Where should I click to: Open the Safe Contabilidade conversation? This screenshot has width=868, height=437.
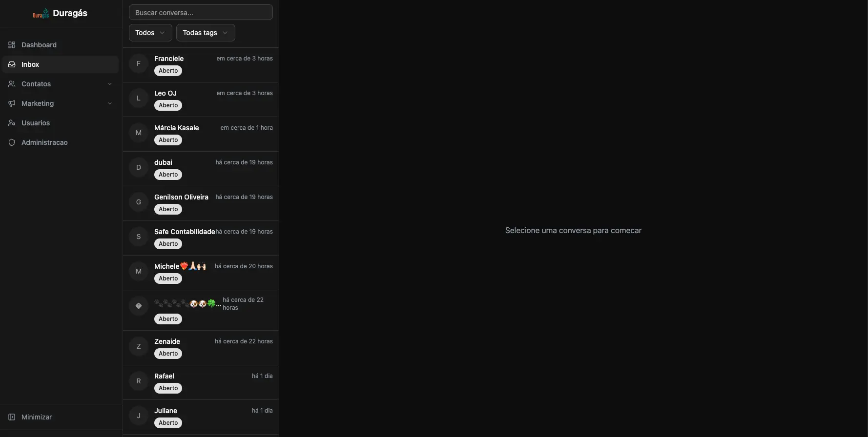pos(201,238)
